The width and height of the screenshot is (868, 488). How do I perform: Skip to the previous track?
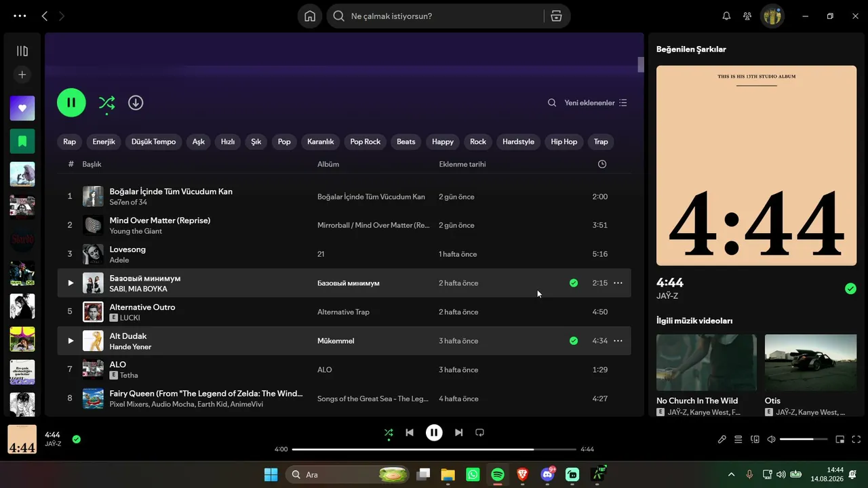pyautogui.click(x=410, y=432)
